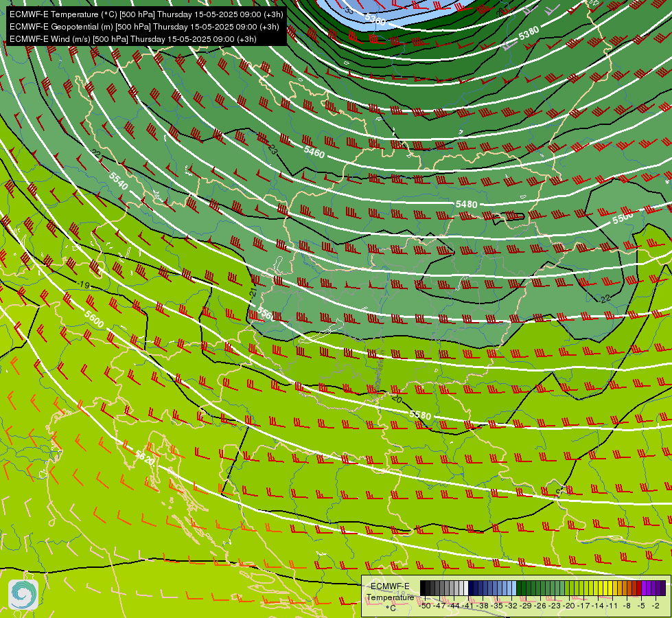Click the -41 tick label on the legend
The width and height of the screenshot is (672, 618).
[468, 606]
